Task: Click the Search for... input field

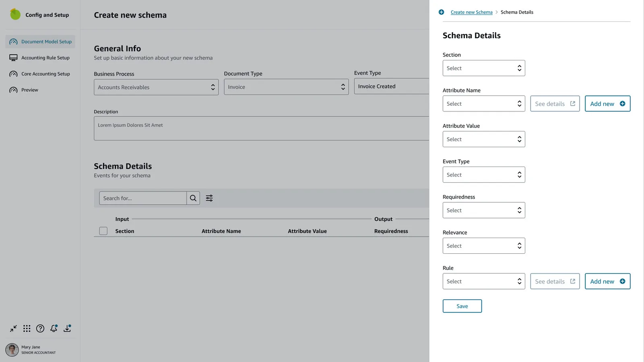Action: pyautogui.click(x=143, y=198)
